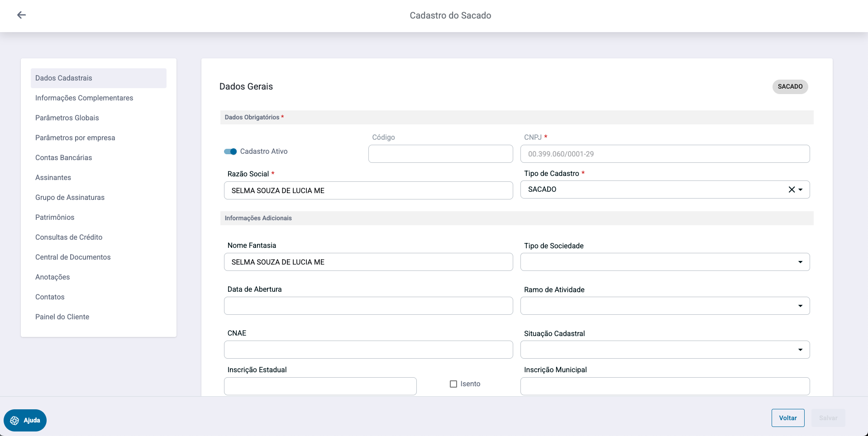Click the back arrow icon
The width and height of the screenshot is (868, 436).
[21, 15]
